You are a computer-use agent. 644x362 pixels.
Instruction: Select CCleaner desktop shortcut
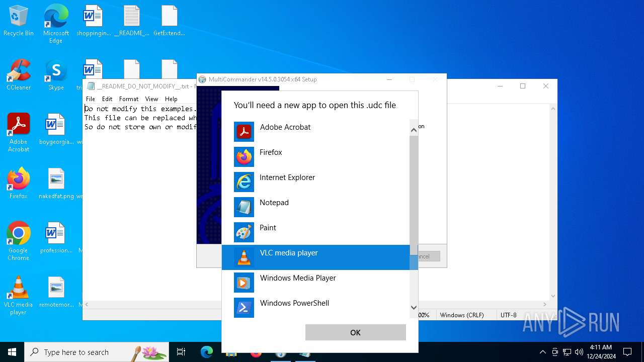point(19,75)
